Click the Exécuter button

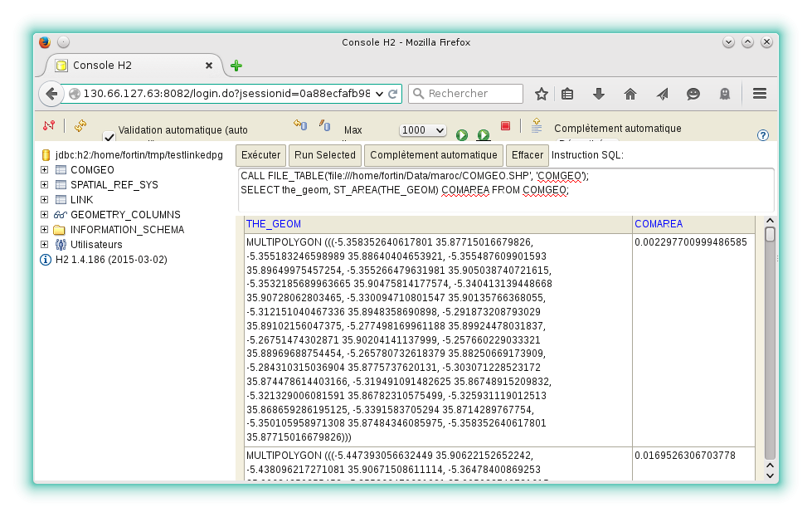[261, 155]
